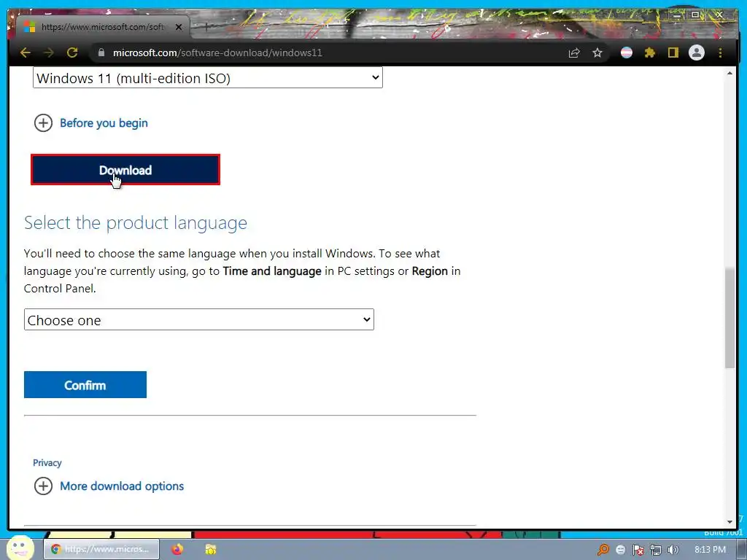The height and width of the screenshot is (560, 747).
Task: Click Chrome taskbar window button
Action: (101, 549)
